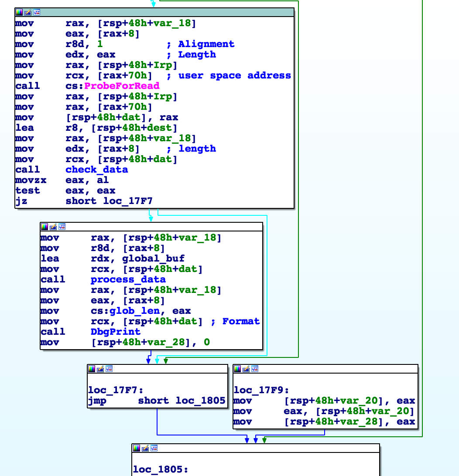Select the ProbeForRead function name
Image resolution: width=459 pixels, height=476 pixels.
tap(122, 86)
